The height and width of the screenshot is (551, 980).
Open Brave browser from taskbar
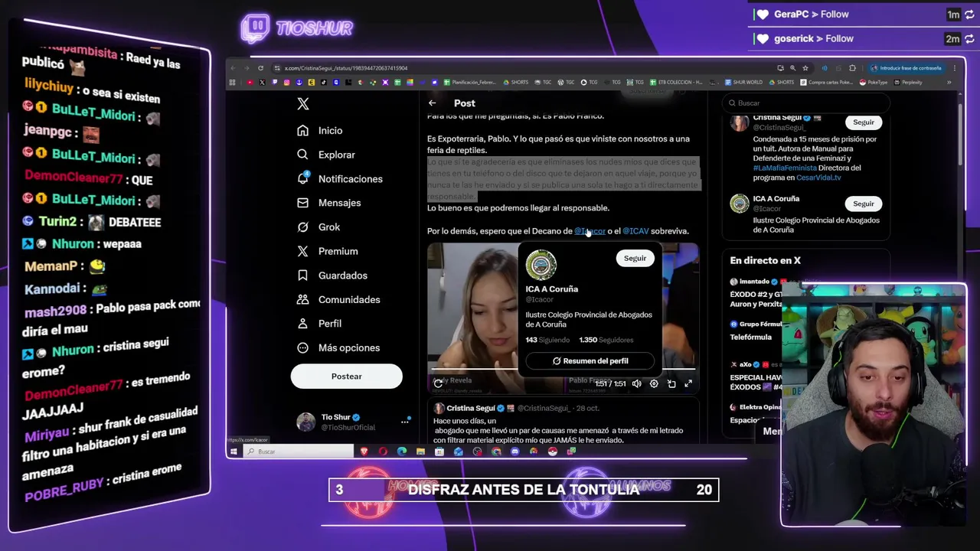point(364,452)
